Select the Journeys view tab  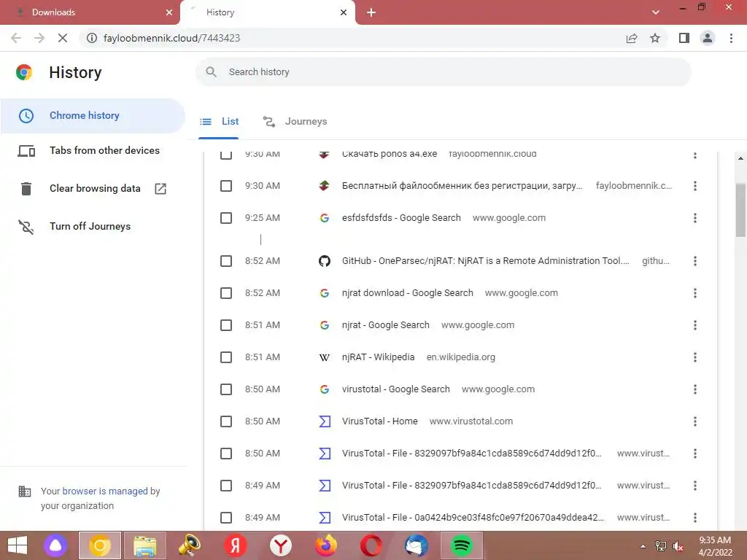(x=295, y=122)
